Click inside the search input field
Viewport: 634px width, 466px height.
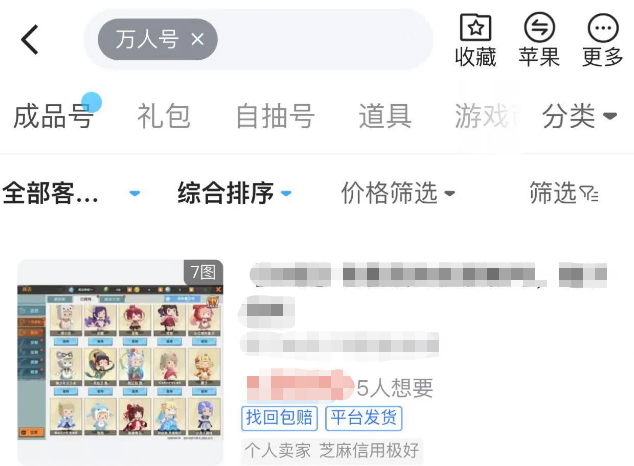tap(323, 39)
